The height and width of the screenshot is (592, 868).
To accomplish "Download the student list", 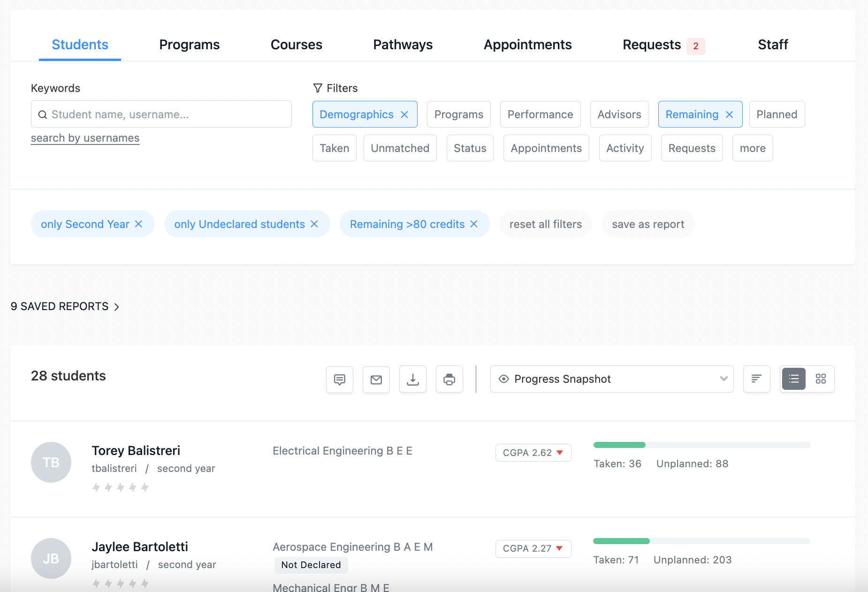I will click(413, 379).
